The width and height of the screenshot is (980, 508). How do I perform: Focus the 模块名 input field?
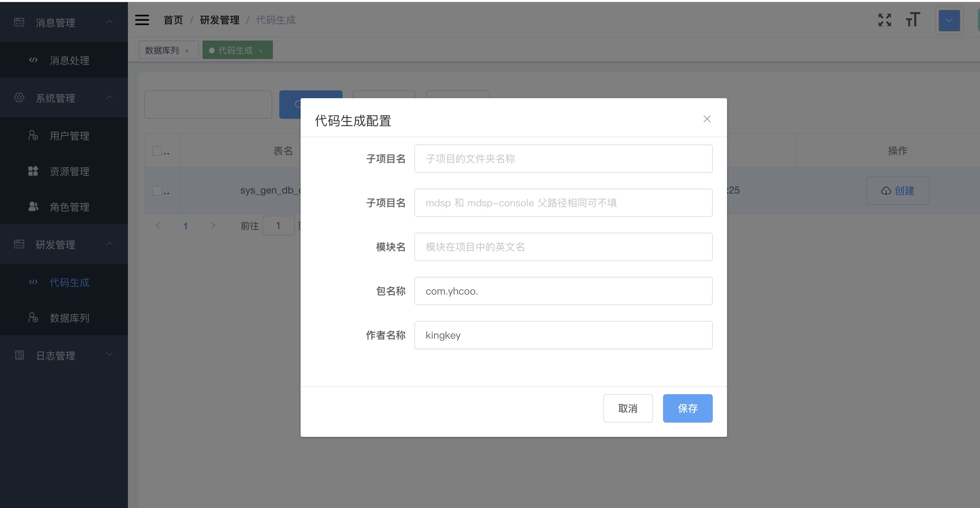[563, 247]
